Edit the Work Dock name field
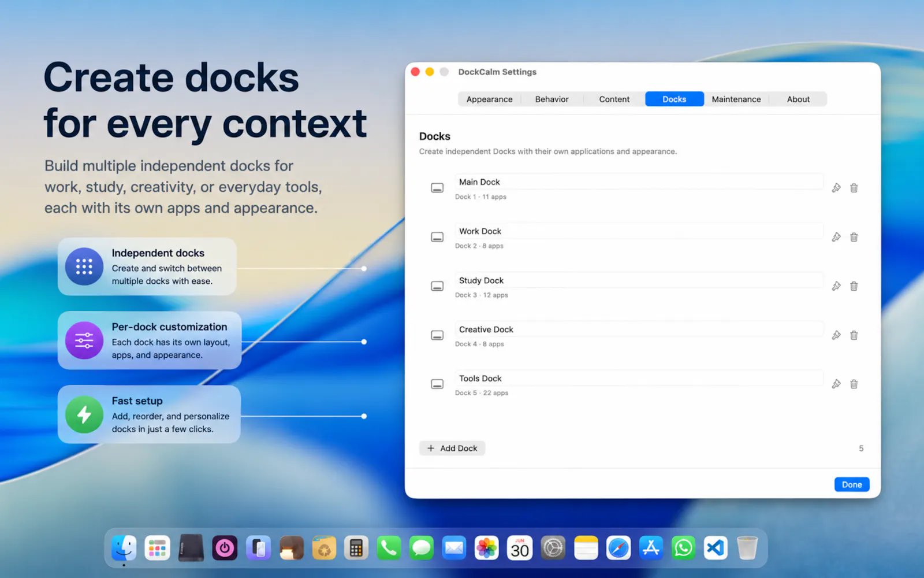The image size is (924, 578). [639, 231]
